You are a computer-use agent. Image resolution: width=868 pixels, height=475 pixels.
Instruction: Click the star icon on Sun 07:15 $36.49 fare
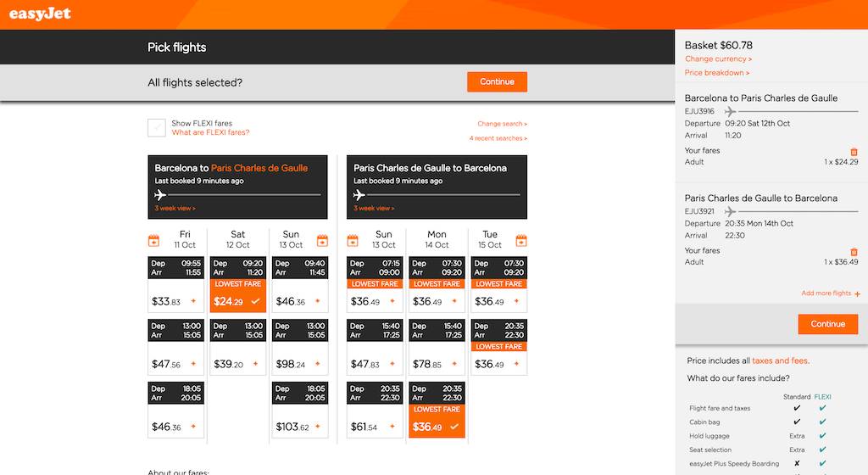(392, 301)
